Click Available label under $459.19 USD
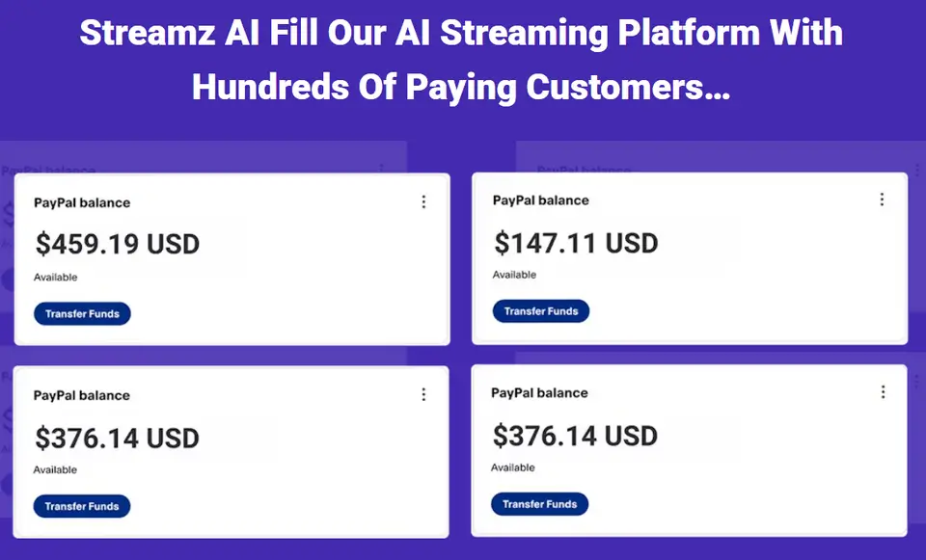 pyautogui.click(x=55, y=278)
